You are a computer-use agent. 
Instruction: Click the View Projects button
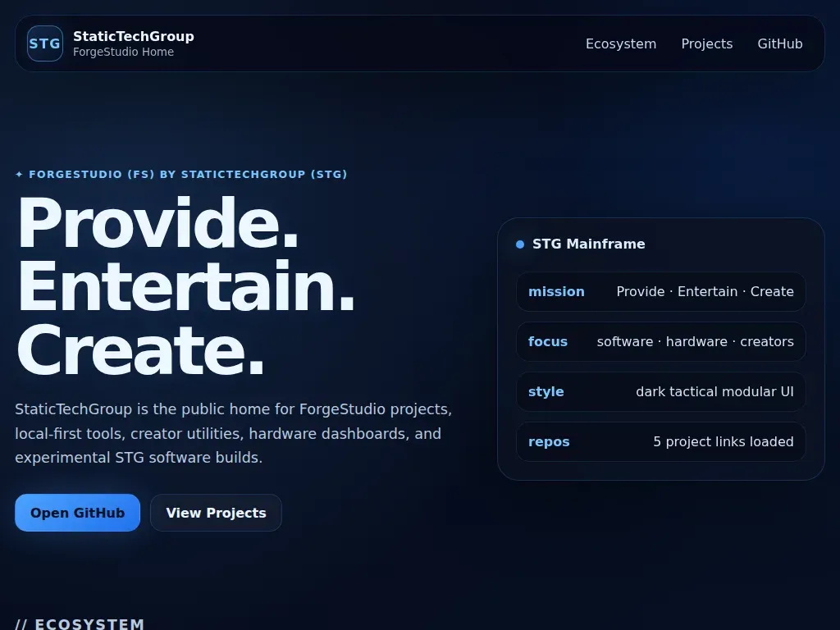click(x=216, y=513)
